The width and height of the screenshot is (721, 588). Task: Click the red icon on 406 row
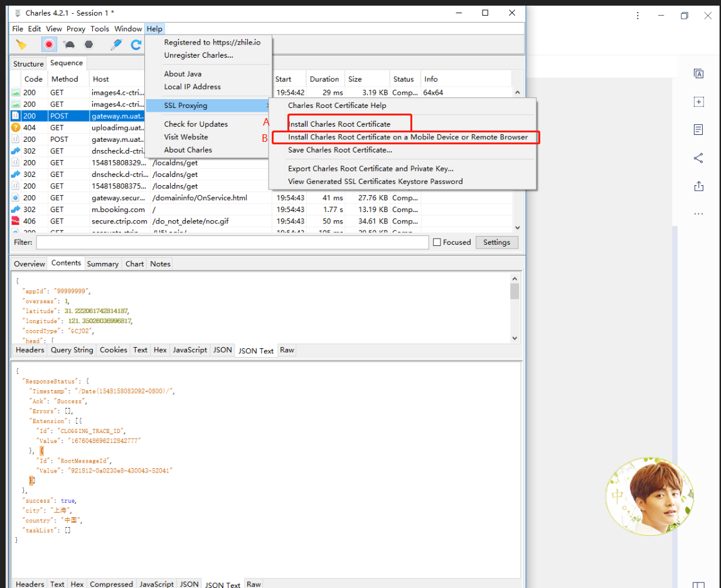pos(16,221)
